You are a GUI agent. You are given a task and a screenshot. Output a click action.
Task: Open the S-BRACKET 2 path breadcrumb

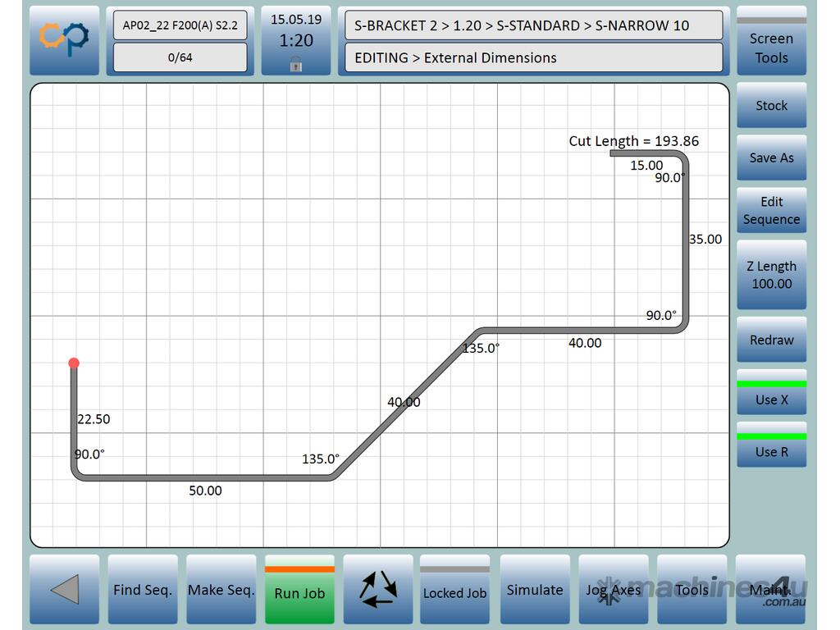click(x=533, y=25)
